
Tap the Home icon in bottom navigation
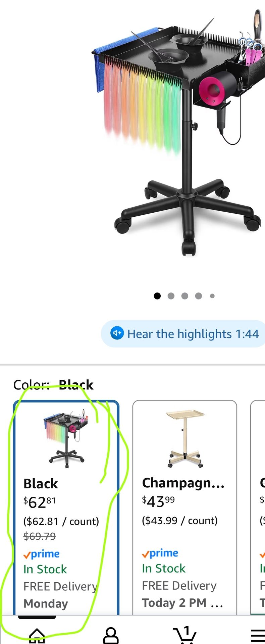pos(37,635)
